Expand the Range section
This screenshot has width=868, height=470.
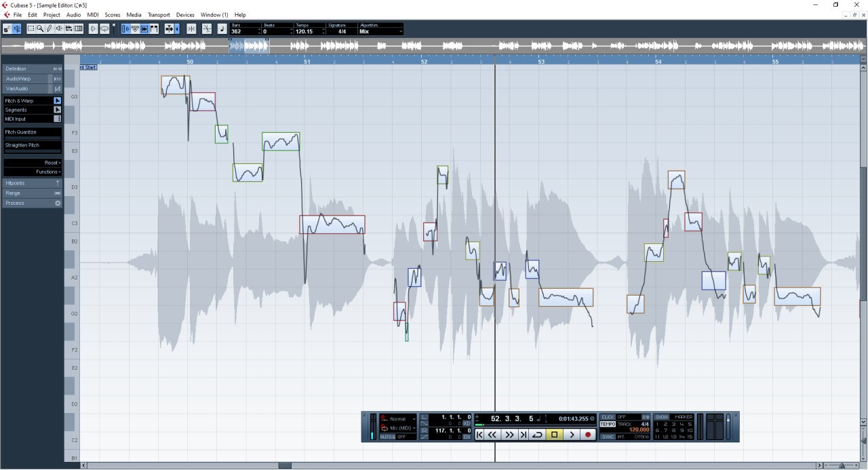[x=33, y=193]
